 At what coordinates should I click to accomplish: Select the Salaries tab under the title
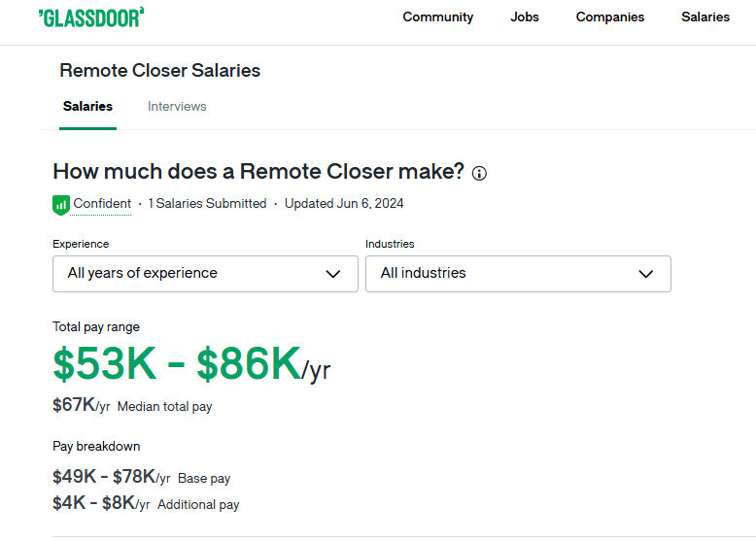point(87,107)
